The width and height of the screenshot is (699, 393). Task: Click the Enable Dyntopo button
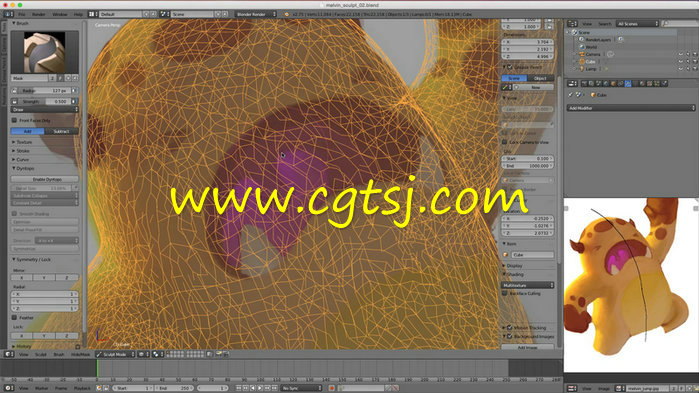(x=45, y=179)
